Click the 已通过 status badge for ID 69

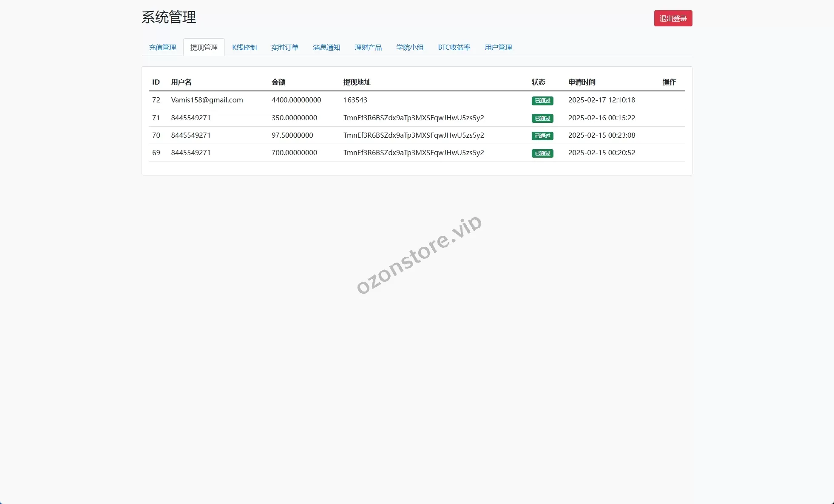click(542, 153)
